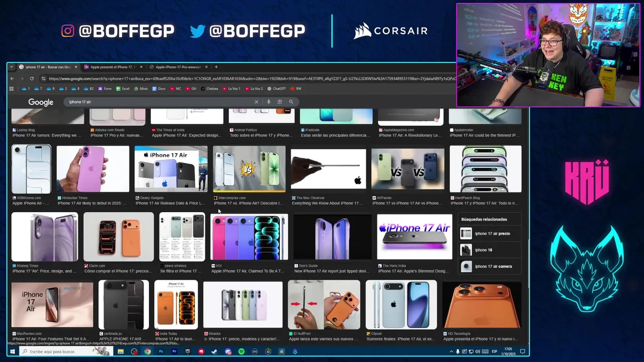Click the volume icon in the system tray
644x362 pixels.
coord(477,351)
